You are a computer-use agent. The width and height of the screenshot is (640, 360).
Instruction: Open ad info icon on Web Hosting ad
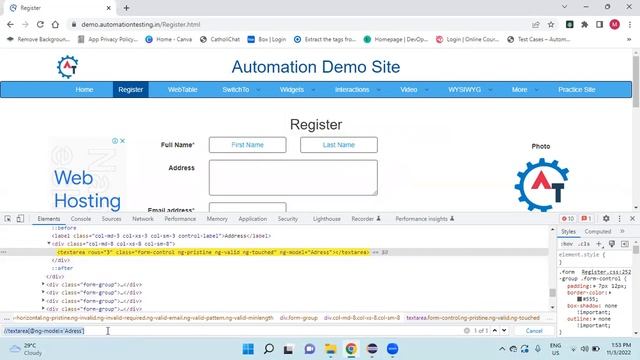[115, 141]
